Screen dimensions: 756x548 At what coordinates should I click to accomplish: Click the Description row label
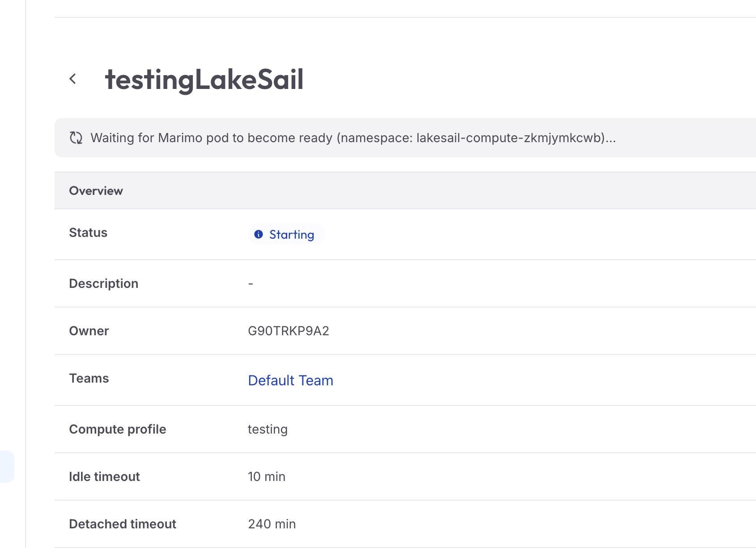[x=103, y=283]
